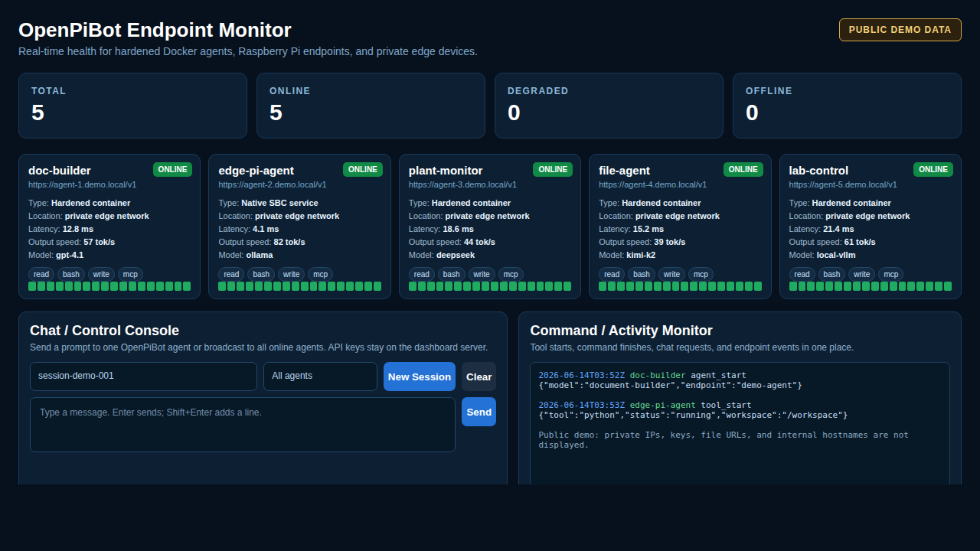
Task: Focus the session-demo-001 input field
Action: click(143, 377)
